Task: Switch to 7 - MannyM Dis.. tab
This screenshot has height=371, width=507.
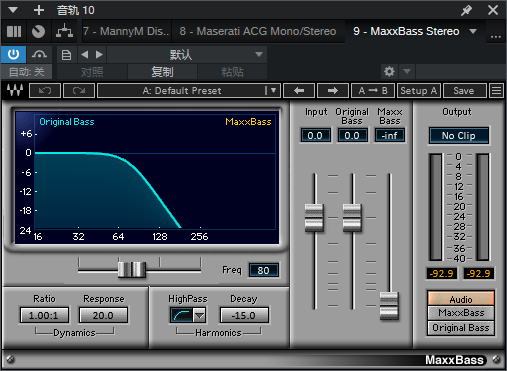Action: point(126,31)
